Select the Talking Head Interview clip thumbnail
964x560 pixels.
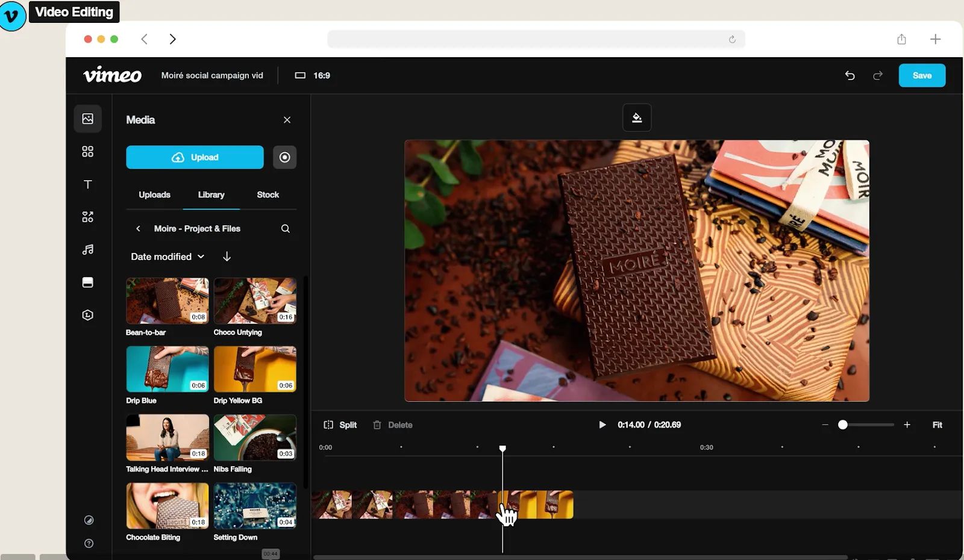pyautogui.click(x=167, y=438)
